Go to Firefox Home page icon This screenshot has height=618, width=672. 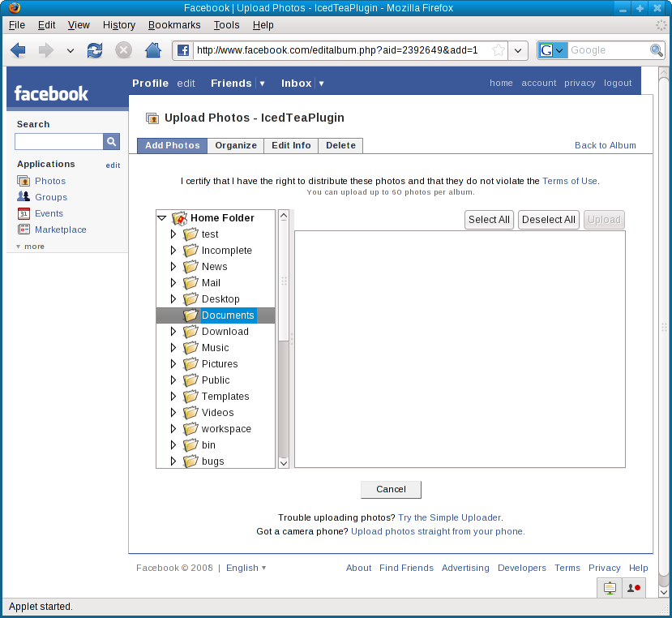(x=153, y=50)
